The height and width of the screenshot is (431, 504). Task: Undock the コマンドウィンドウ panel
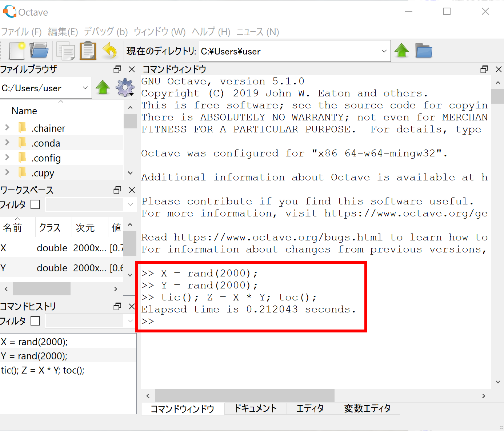click(484, 69)
